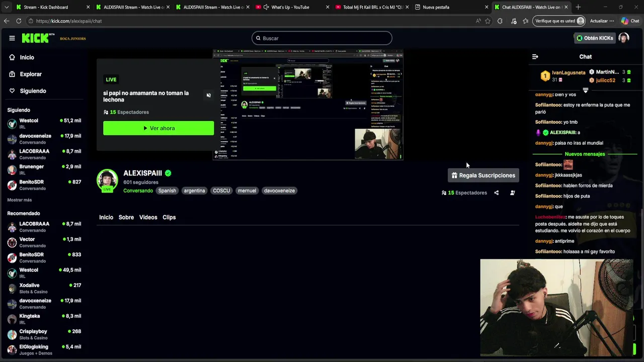This screenshot has height=362, width=644.
Task: Click the browser address bar URL
Action: pos(69,21)
